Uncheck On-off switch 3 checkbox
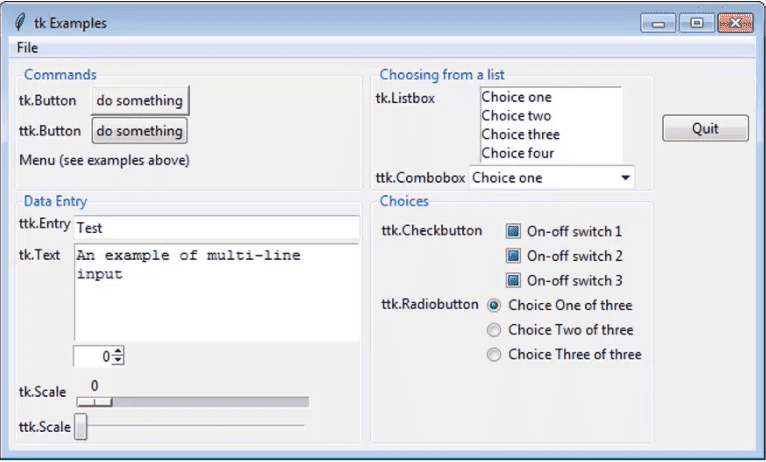The height and width of the screenshot is (462, 766). click(x=513, y=281)
